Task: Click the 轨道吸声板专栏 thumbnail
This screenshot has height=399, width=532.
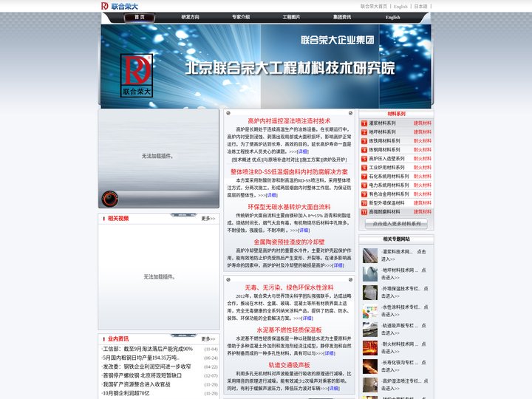Action: 370,330
